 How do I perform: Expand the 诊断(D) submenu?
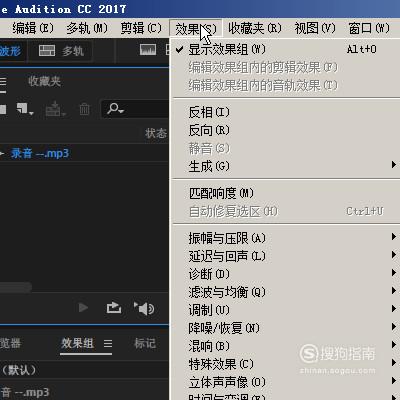tap(285, 274)
